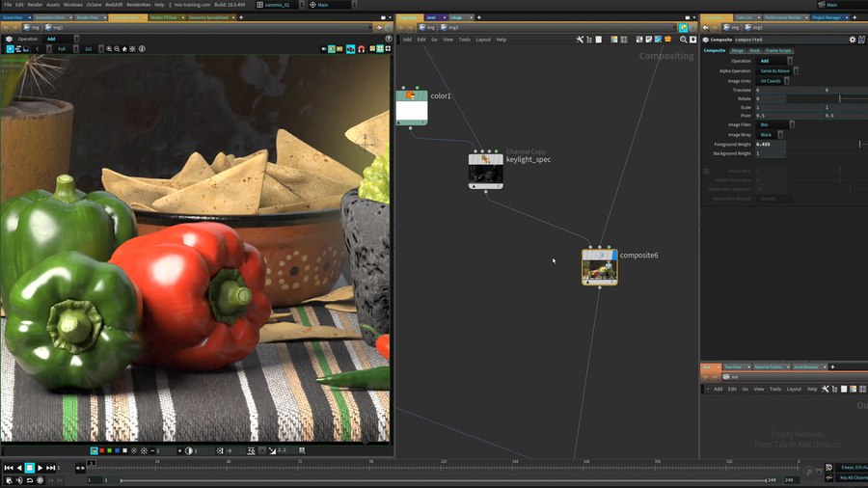Select the keylight_spec node
868x488 pixels.
click(x=485, y=171)
